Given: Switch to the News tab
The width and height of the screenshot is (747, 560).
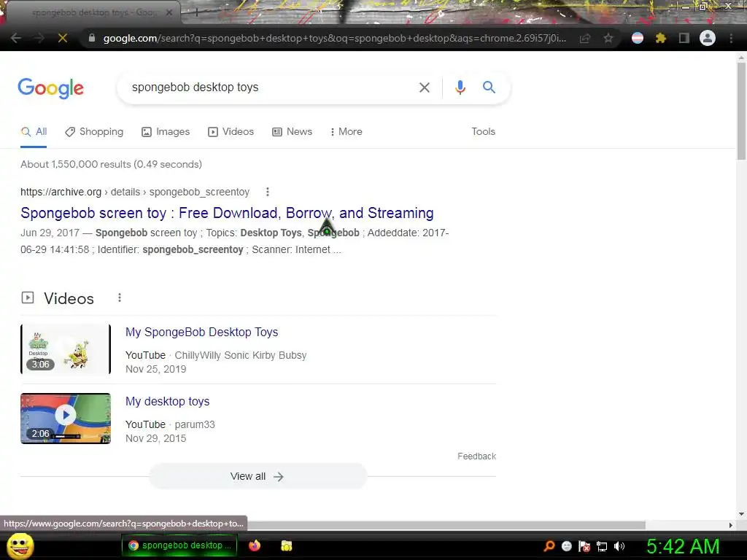Looking at the screenshot, I should [x=292, y=132].
